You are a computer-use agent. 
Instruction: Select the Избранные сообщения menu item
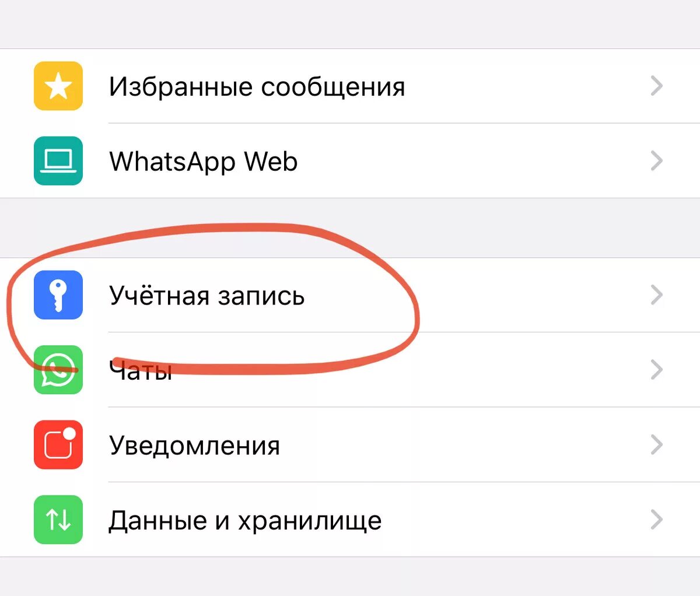tap(257, 87)
